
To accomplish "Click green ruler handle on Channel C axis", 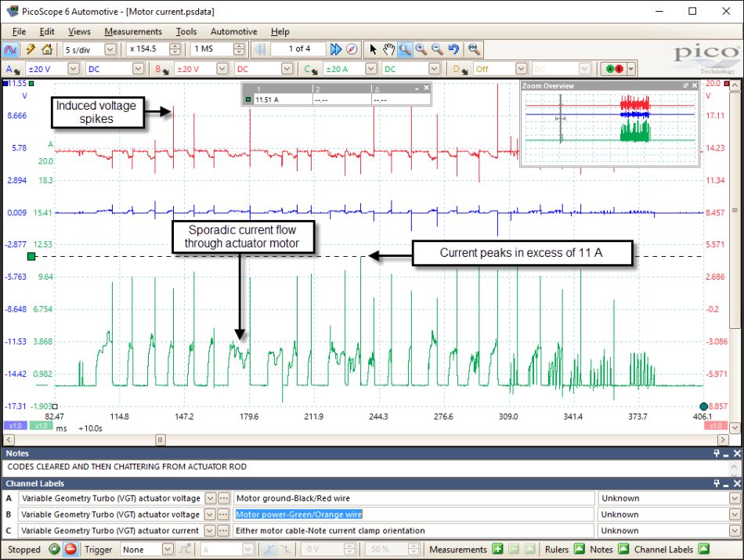I will tap(31, 257).
